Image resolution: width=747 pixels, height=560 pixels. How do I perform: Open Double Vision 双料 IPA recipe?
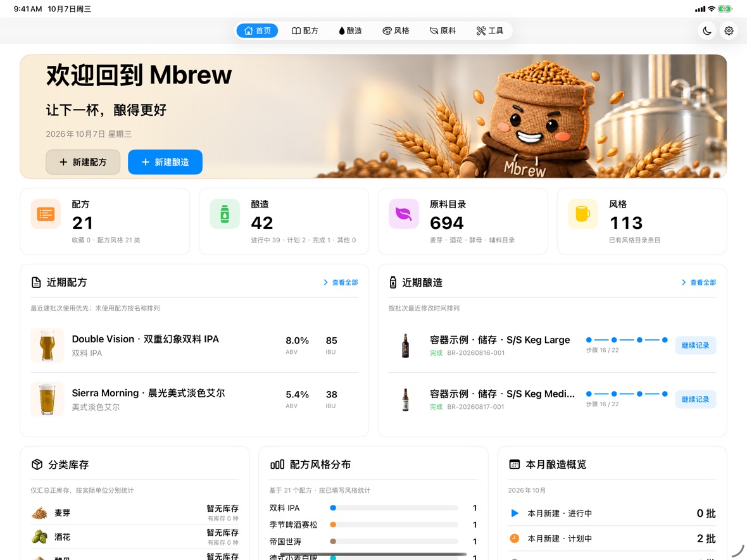click(194, 345)
